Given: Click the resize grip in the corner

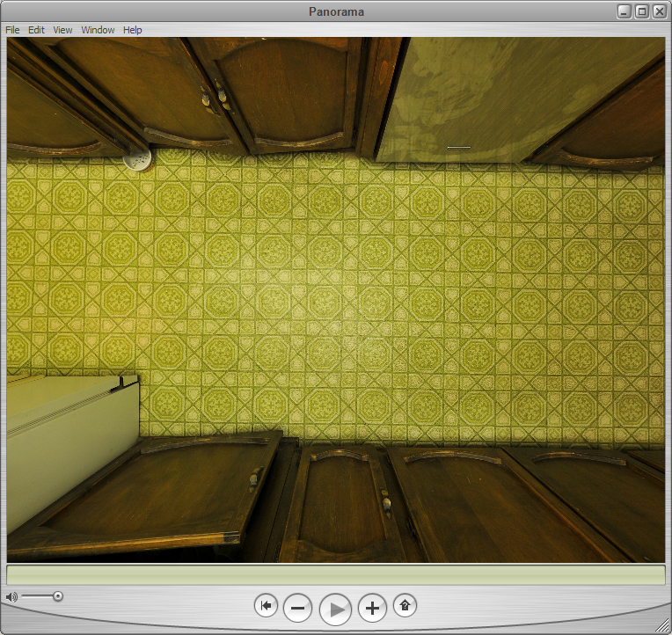Looking at the screenshot, I should (x=661, y=626).
